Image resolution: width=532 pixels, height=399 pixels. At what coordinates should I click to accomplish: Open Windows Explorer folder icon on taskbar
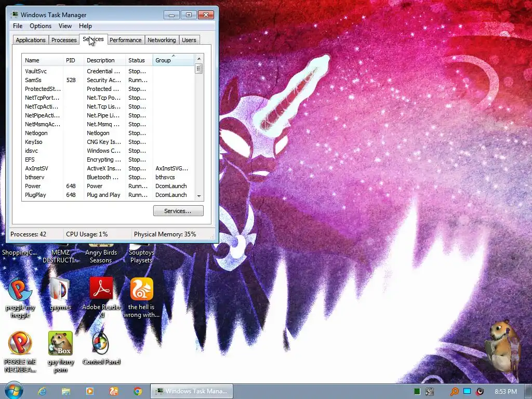(x=66, y=391)
